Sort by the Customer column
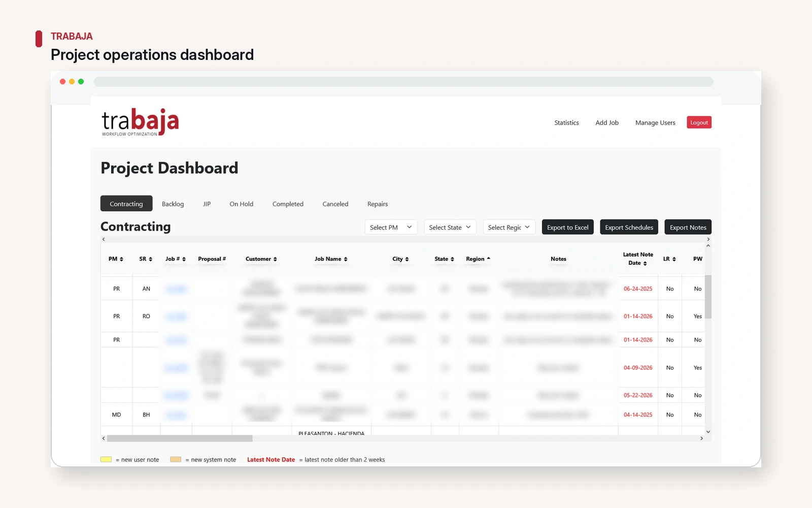The width and height of the screenshot is (812, 508). click(261, 259)
